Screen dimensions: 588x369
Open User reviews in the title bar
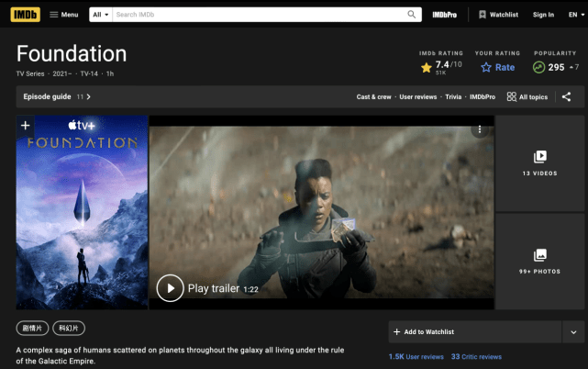click(417, 97)
